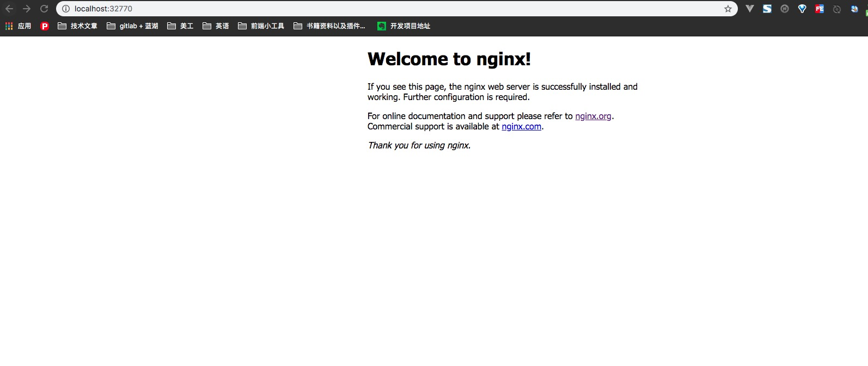The height and width of the screenshot is (366, 868).
Task: Click the gray circular-arrows disc extension icon
Action: coord(837,9)
